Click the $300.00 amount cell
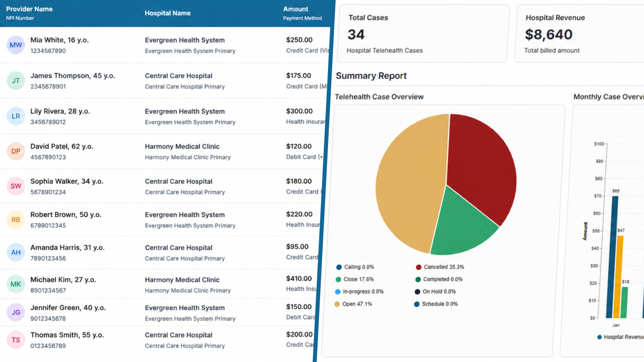Image resolution: width=644 pixels, height=362 pixels. [299, 111]
